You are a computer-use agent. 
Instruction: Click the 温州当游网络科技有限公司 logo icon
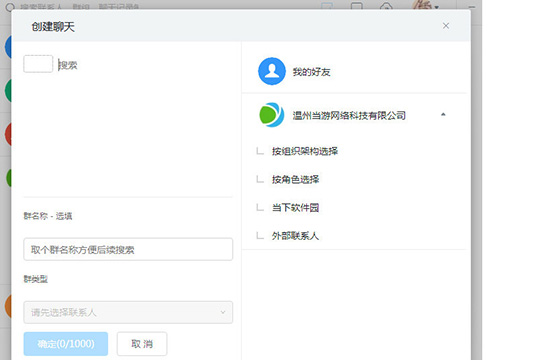point(272,115)
